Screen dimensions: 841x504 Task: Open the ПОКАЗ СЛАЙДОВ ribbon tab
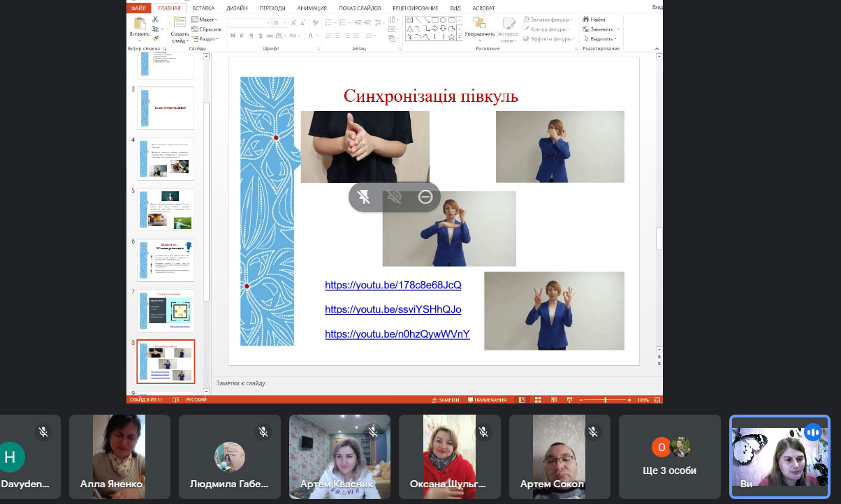tap(360, 8)
